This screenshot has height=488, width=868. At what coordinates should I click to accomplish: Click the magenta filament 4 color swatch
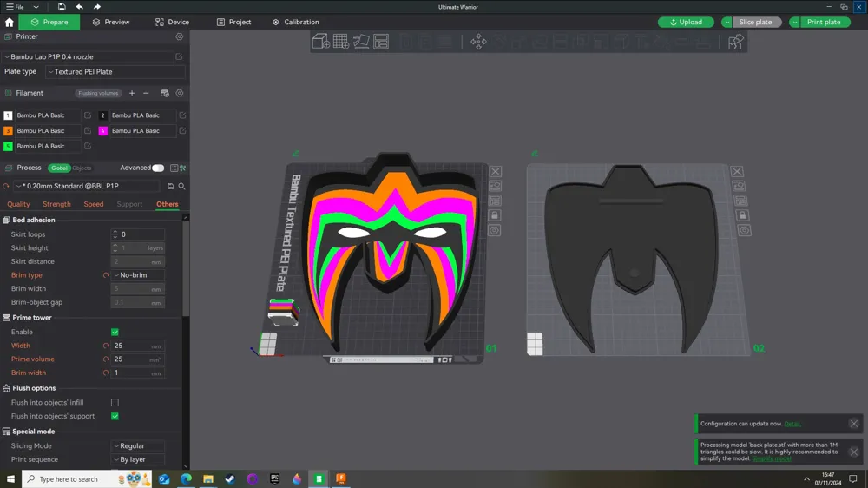(103, 131)
